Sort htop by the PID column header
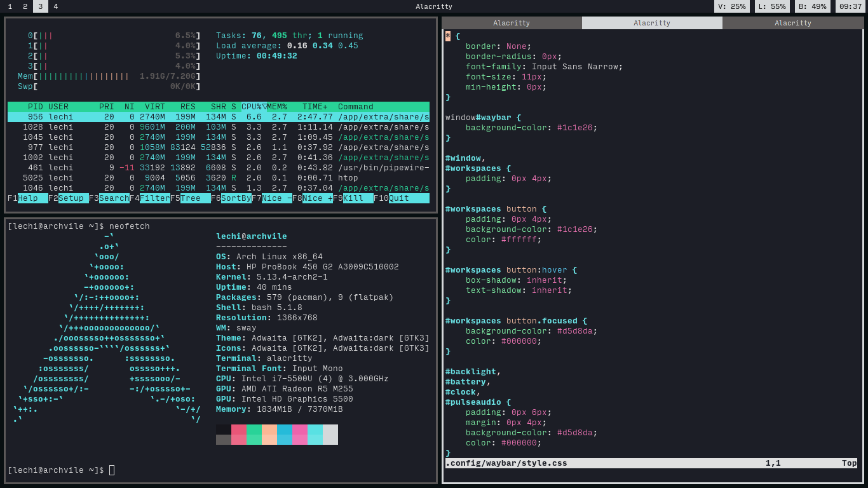Image resolution: width=868 pixels, height=488 pixels. click(36, 107)
